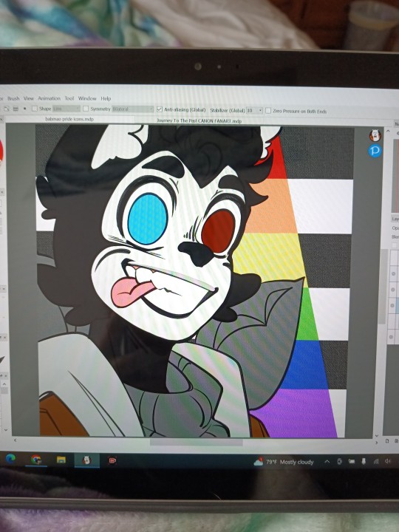399x532 pixels.
Task: Open File Explorer from the taskbar
Action: 61,460
